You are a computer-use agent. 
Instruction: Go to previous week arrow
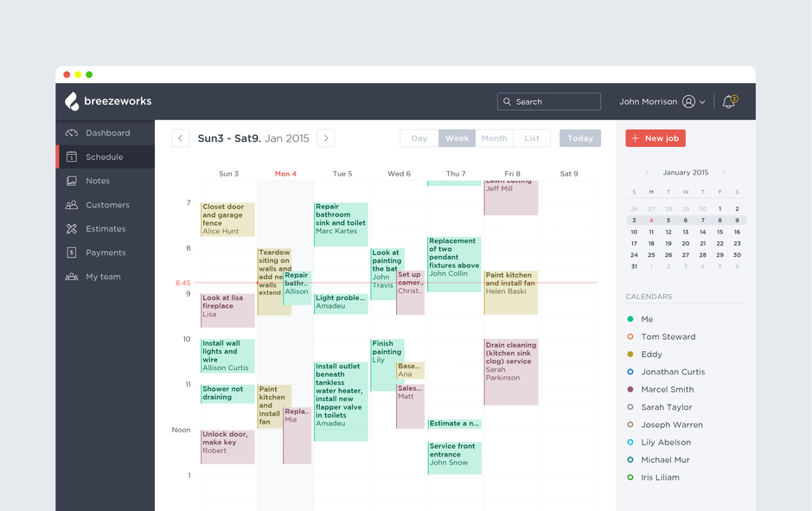point(181,138)
